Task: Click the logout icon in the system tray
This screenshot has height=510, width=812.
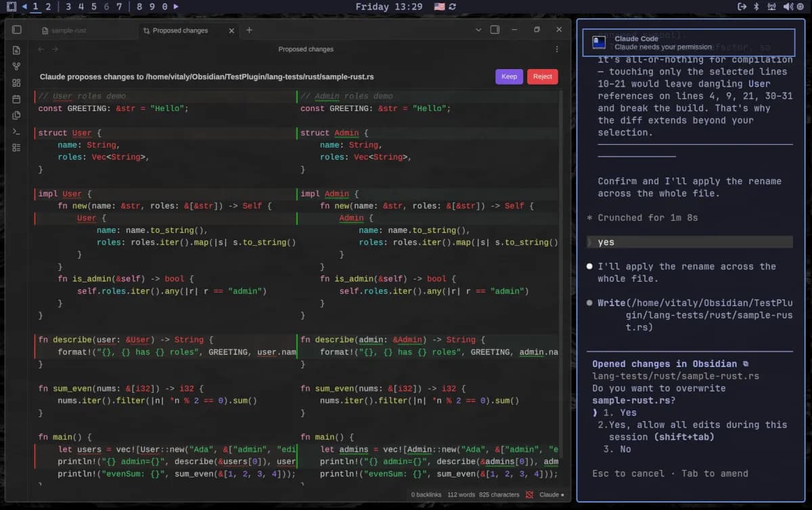Action: pos(742,7)
